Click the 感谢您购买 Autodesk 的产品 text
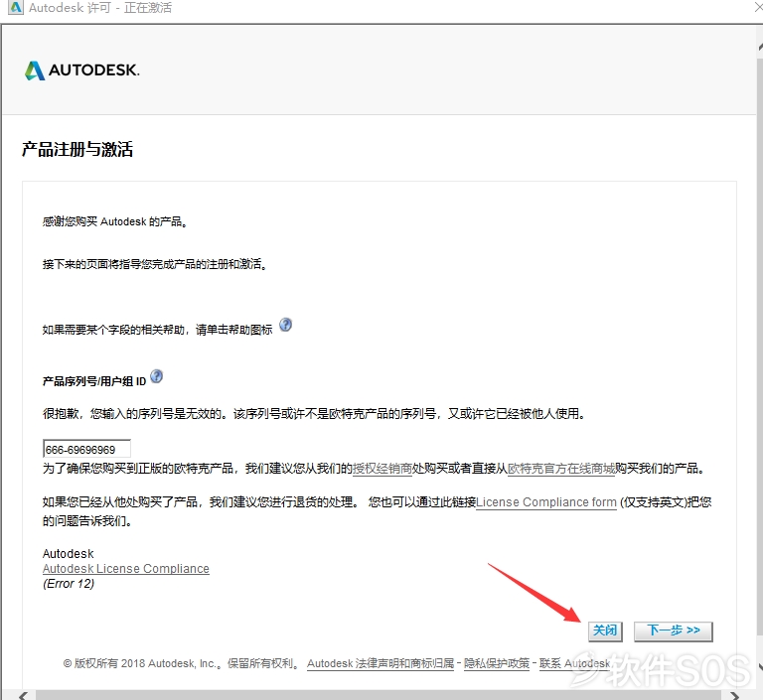This screenshot has width=763, height=700. 115,221
